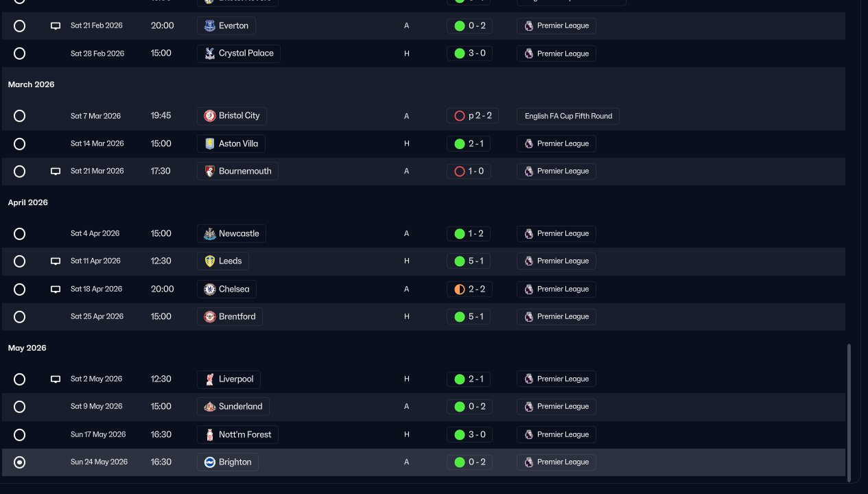Select the radio button for Aston Villa fixture
Viewport: 868px width, 494px height.
20,144
